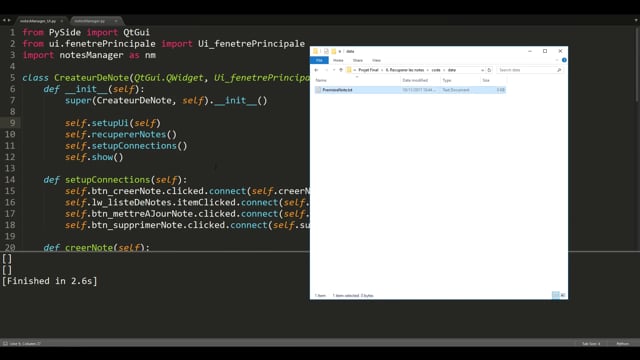
Task: Close the File Explorer window
Action: click(x=560, y=51)
